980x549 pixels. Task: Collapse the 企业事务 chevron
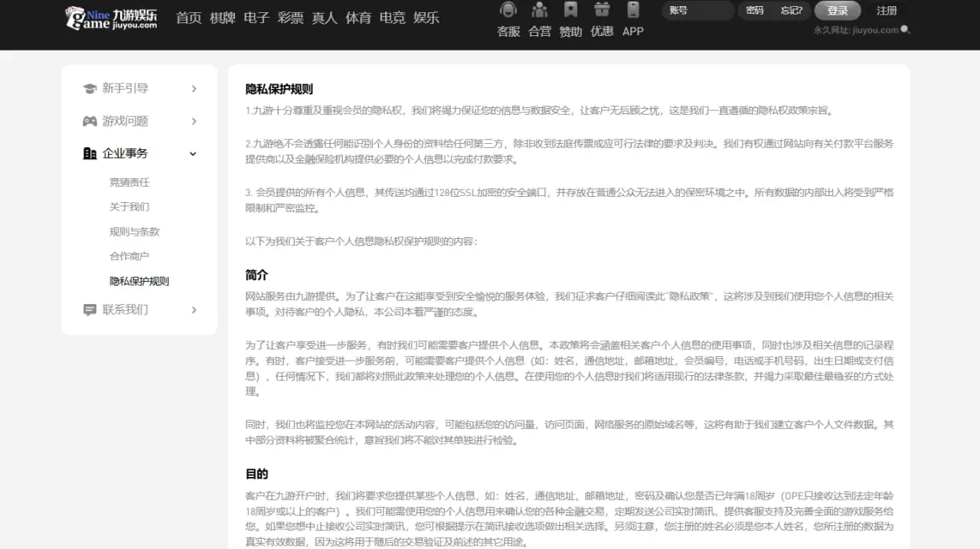193,154
